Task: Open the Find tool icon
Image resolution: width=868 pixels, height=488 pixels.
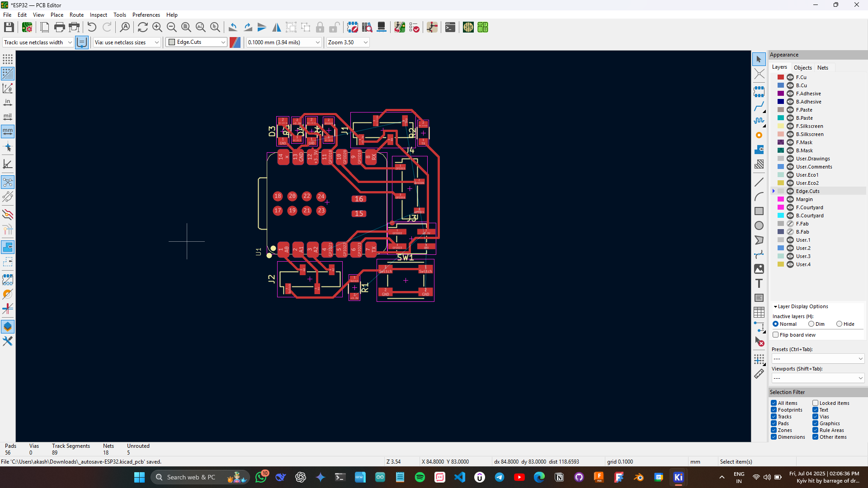Action: pyautogui.click(x=125, y=28)
